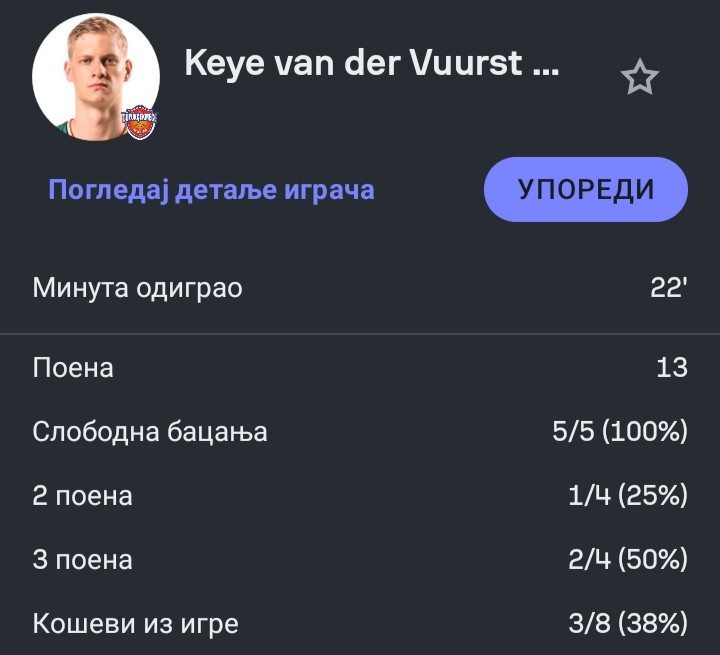Select the Минута одиграо label
Image resolution: width=720 pixels, height=655 pixels.
tap(137, 289)
